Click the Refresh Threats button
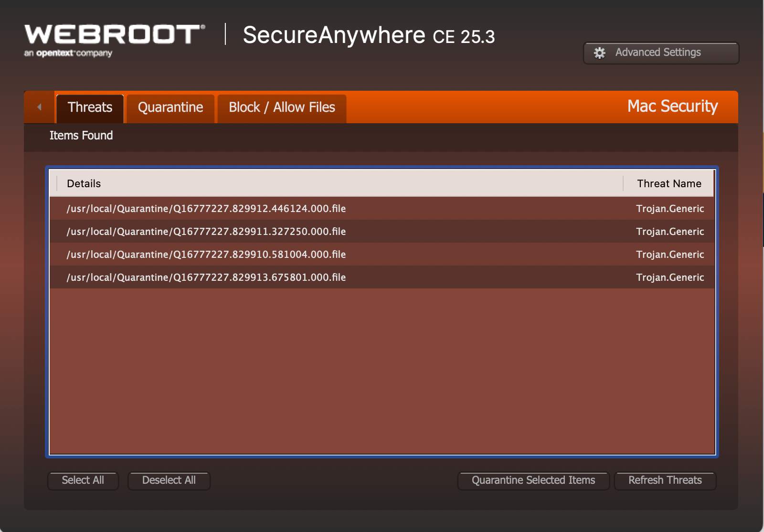 point(665,480)
